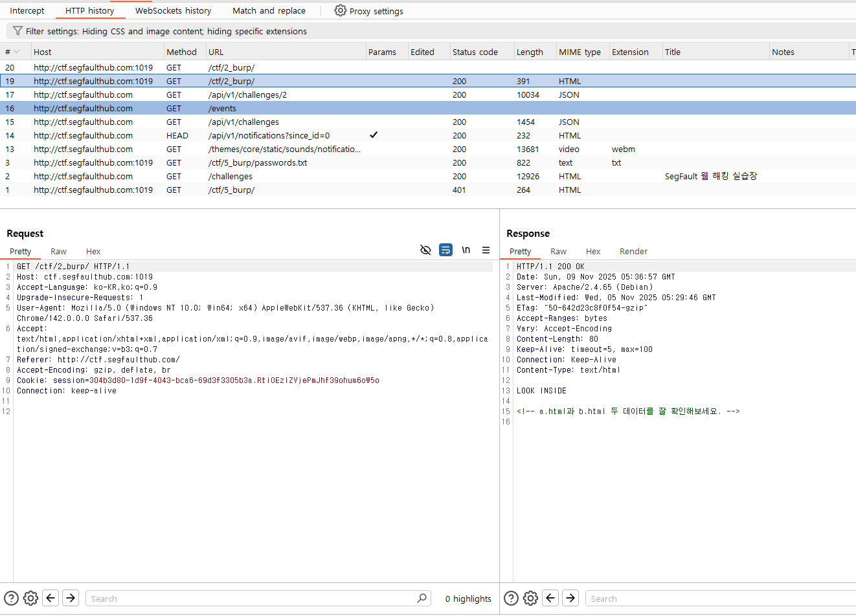Viewport: 856px width, 616px height.
Task: Click the filter funnel icon
Action: (x=17, y=31)
